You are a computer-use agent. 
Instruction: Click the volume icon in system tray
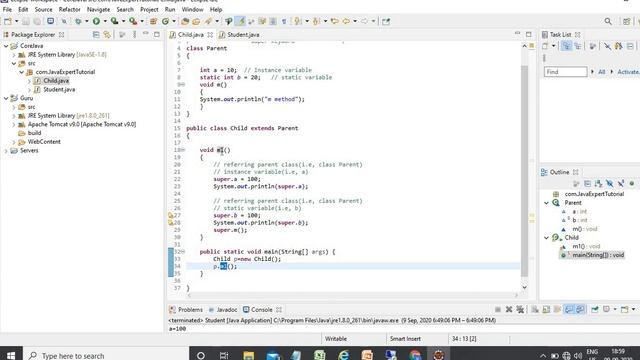pos(578,356)
